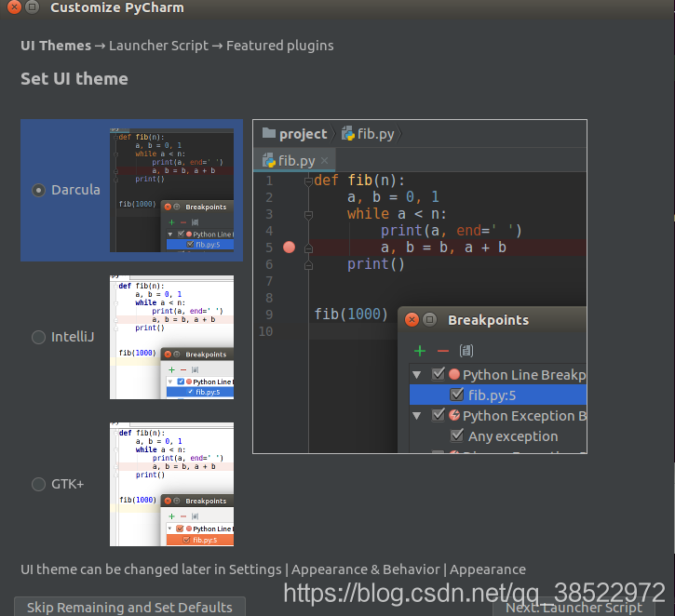Click the IntelliJ theme preview thumbnail
675x616 pixels.
[171, 337]
